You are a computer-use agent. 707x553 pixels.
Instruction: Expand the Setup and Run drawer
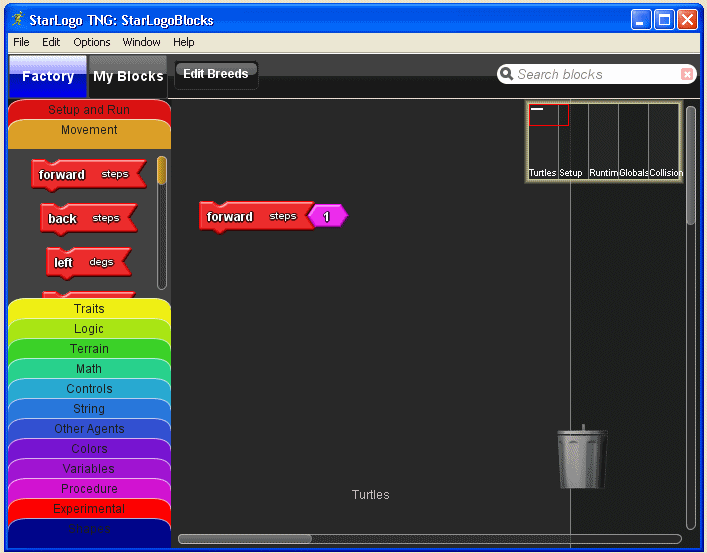tap(89, 110)
